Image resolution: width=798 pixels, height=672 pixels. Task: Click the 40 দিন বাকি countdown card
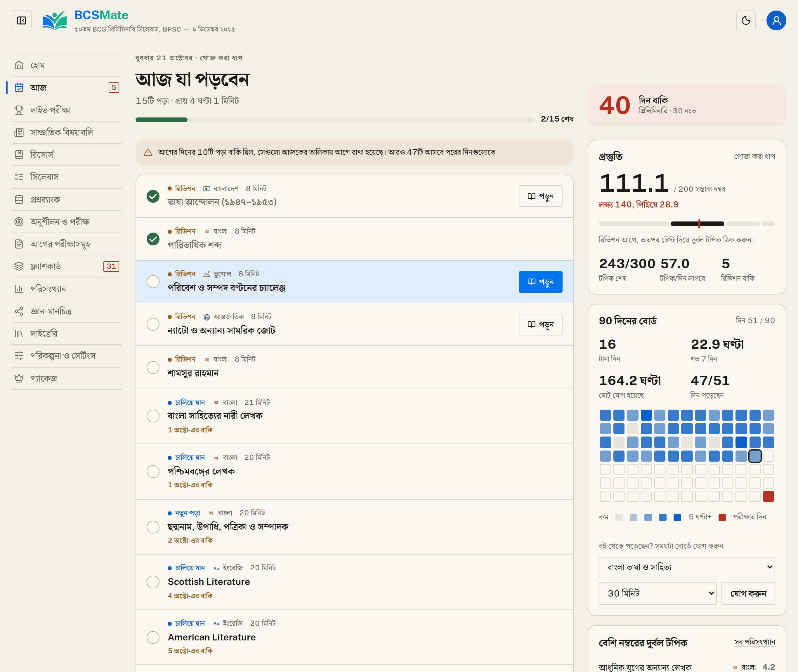(686, 105)
